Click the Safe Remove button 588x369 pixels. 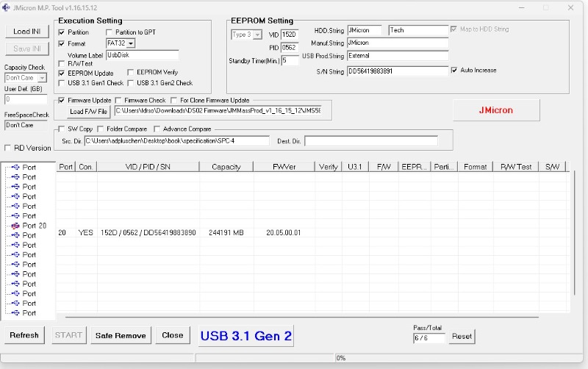click(x=121, y=335)
